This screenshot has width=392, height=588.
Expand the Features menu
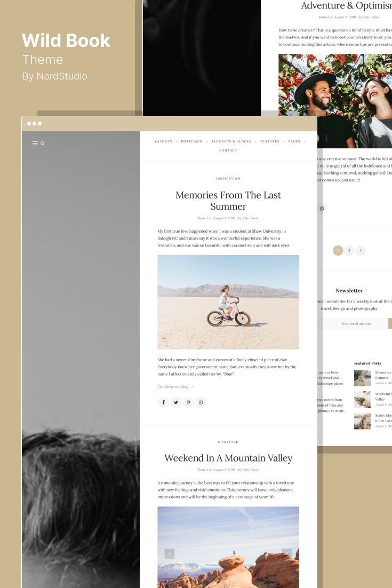270,141
